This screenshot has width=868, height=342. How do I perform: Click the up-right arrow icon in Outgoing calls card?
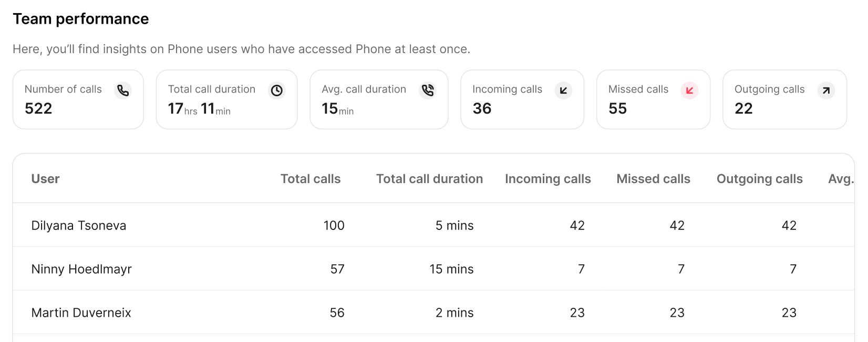tap(826, 90)
